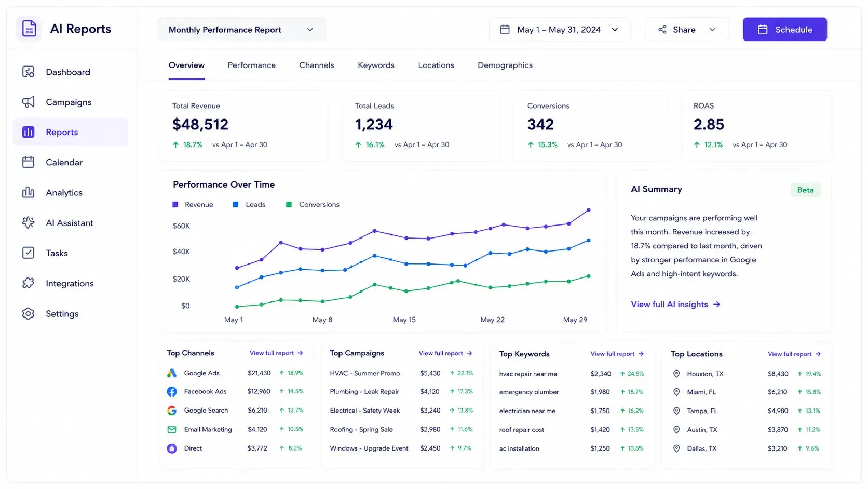868x489 pixels.
Task: Click the $21,430 Google Ads revenue value
Action: click(259, 373)
